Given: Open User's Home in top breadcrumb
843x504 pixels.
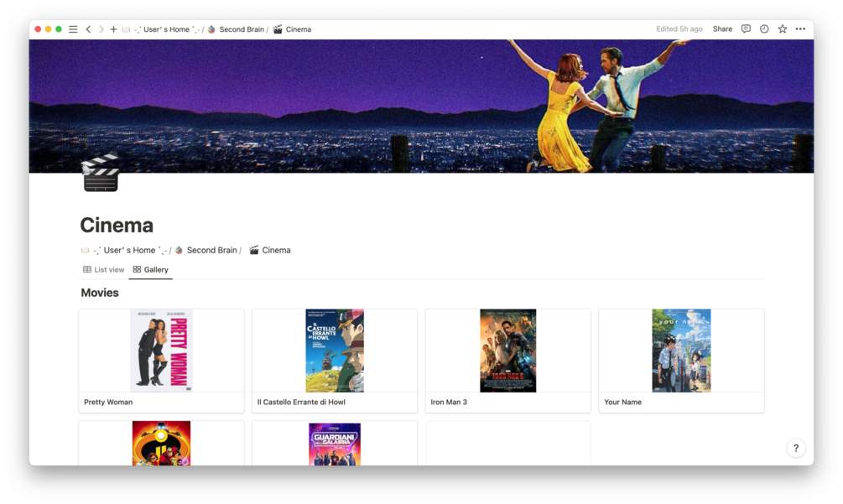Looking at the screenshot, I should pos(166,29).
